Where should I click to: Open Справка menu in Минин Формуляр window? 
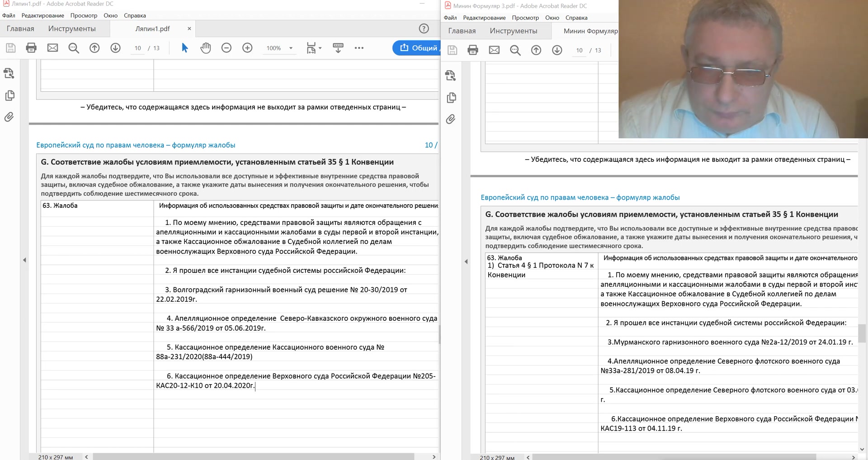576,18
